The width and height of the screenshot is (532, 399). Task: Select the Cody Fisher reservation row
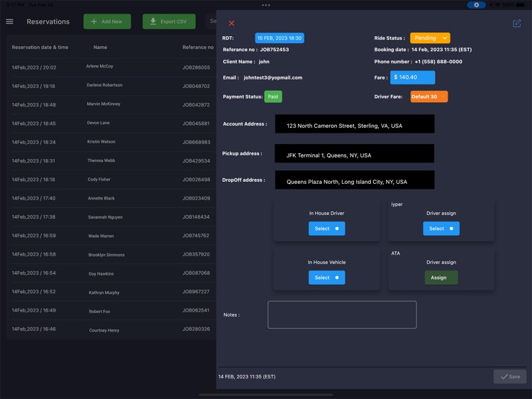pos(111,180)
